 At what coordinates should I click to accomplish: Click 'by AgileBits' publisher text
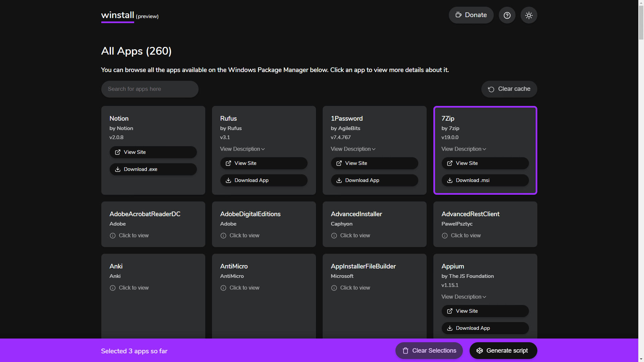[x=345, y=128]
